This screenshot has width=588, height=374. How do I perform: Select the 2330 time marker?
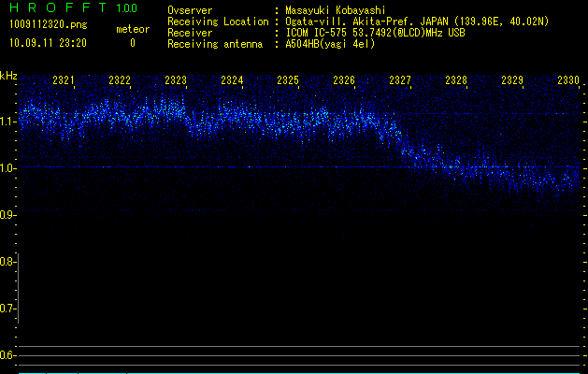pos(568,81)
